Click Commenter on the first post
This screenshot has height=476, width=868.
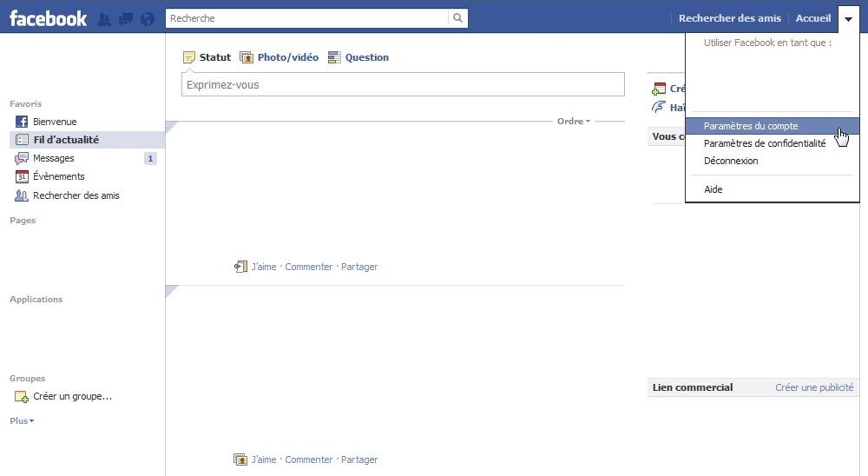[x=309, y=267]
